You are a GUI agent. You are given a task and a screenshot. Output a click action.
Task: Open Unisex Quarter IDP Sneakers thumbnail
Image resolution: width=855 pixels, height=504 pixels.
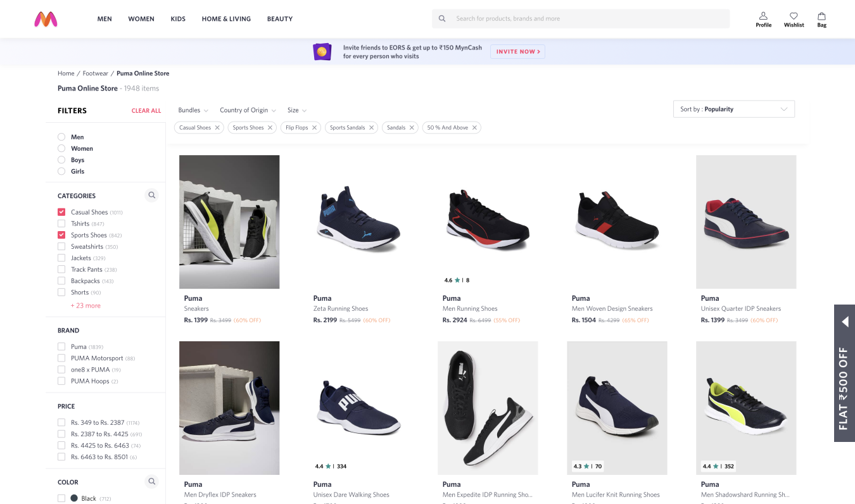(746, 222)
